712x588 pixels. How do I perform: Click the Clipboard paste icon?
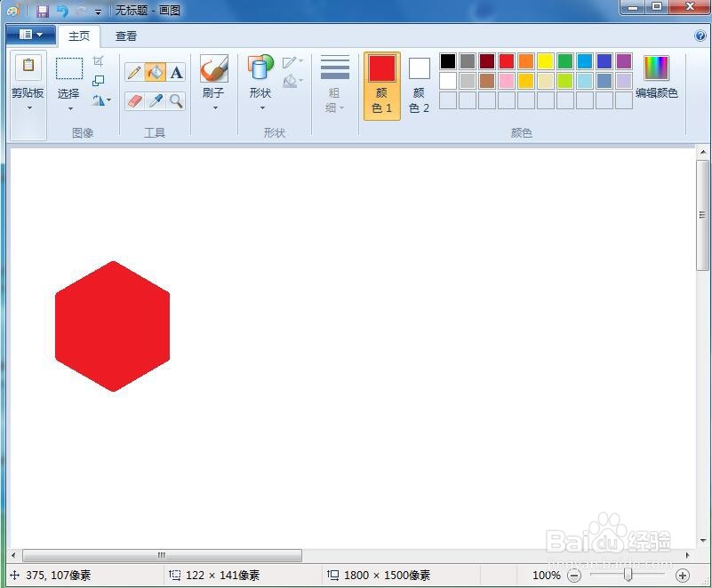pos(28,67)
